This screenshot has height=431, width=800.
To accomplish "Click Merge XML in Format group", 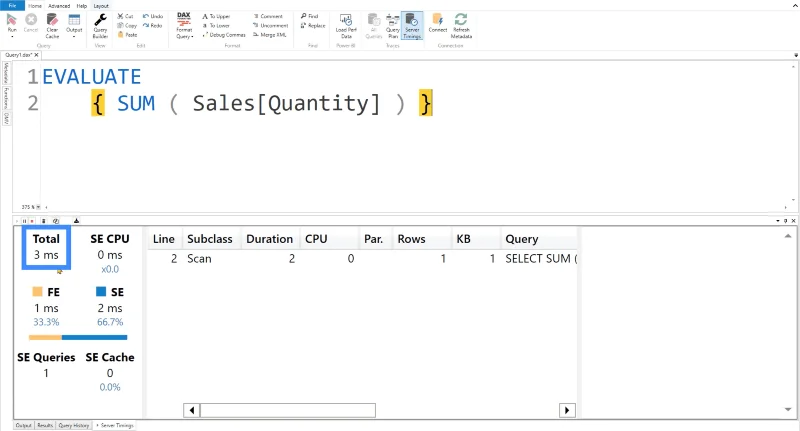I will click(x=270, y=35).
